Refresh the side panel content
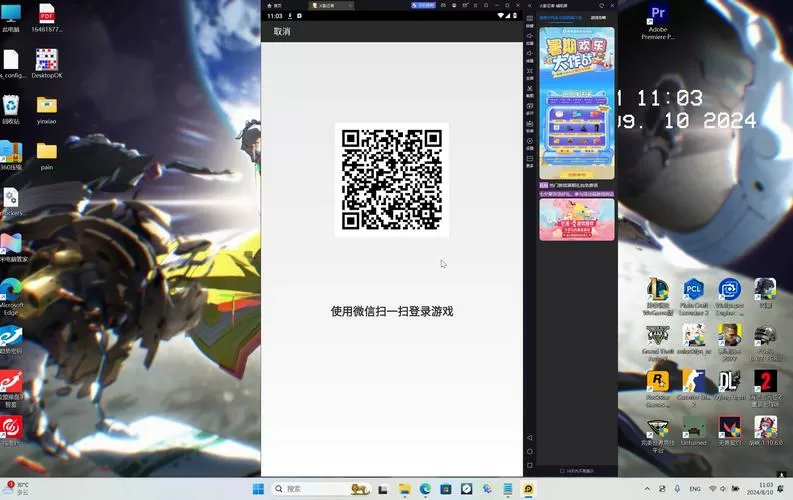The height and width of the screenshot is (500, 793). (601, 6)
